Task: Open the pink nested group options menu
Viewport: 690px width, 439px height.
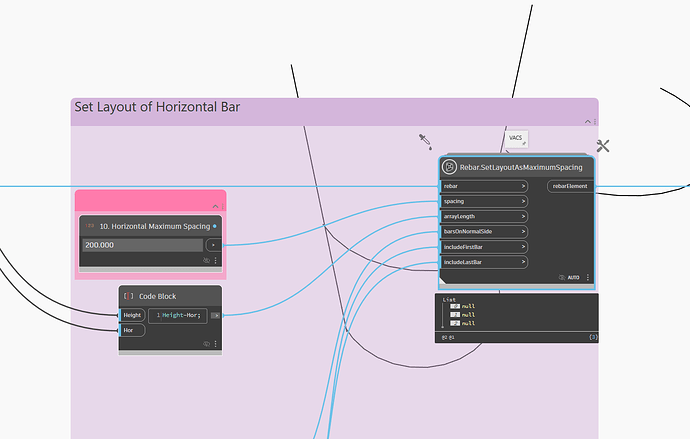Action: pos(223,206)
